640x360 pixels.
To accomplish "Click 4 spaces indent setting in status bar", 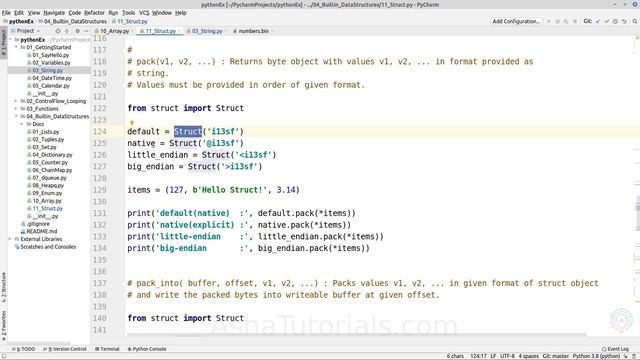I will (529, 356).
